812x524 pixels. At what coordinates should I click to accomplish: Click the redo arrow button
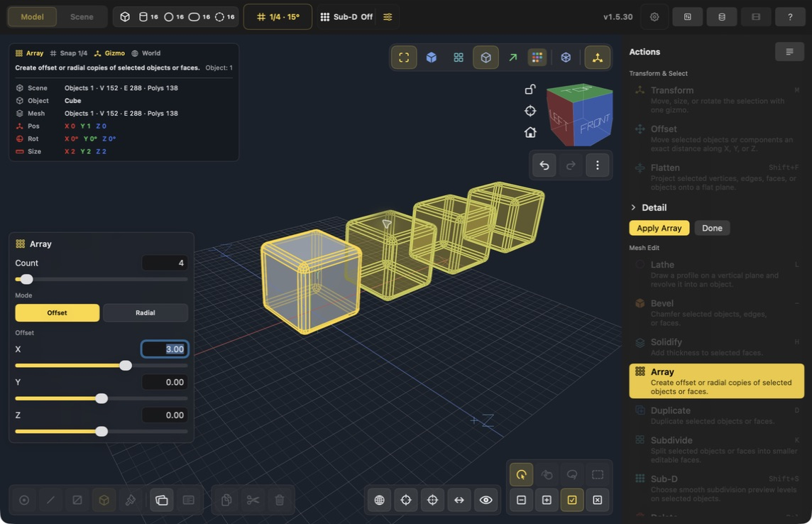[x=571, y=165]
